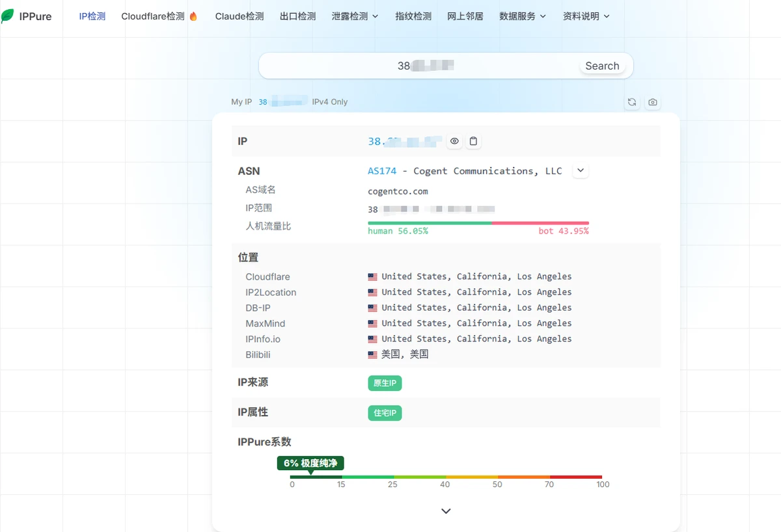781x532 pixels.
Task: Expand the ASN details chevron
Action: (581, 171)
